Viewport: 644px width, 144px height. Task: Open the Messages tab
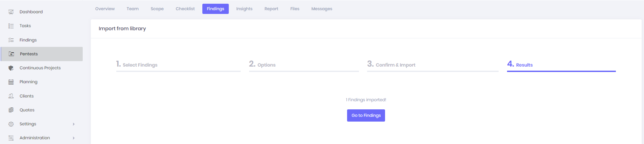click(322, 9)
